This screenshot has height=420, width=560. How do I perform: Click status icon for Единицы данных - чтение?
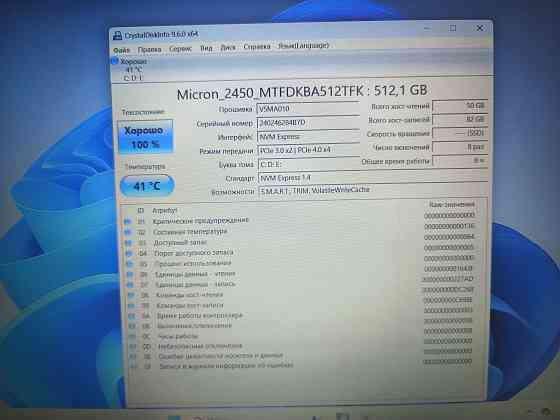tap(130, 275)
